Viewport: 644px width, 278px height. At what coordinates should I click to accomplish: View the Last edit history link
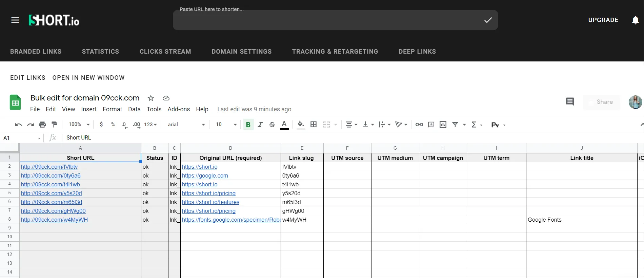point(254,109)
